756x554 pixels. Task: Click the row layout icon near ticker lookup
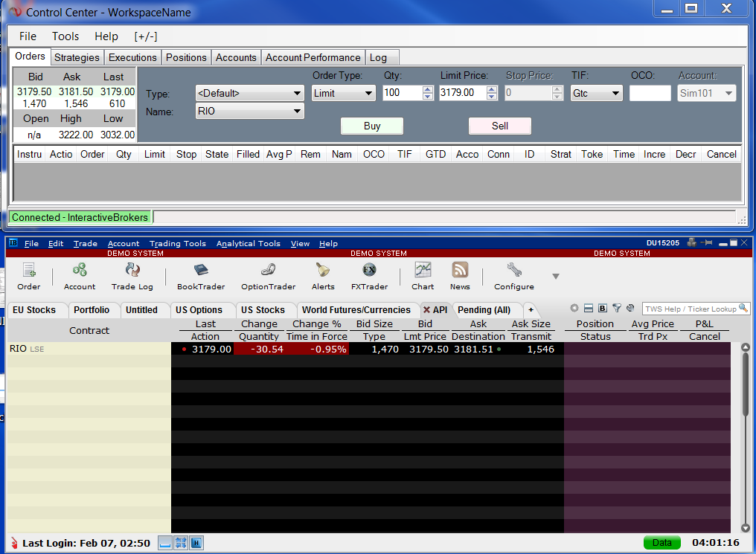[589, 309]
